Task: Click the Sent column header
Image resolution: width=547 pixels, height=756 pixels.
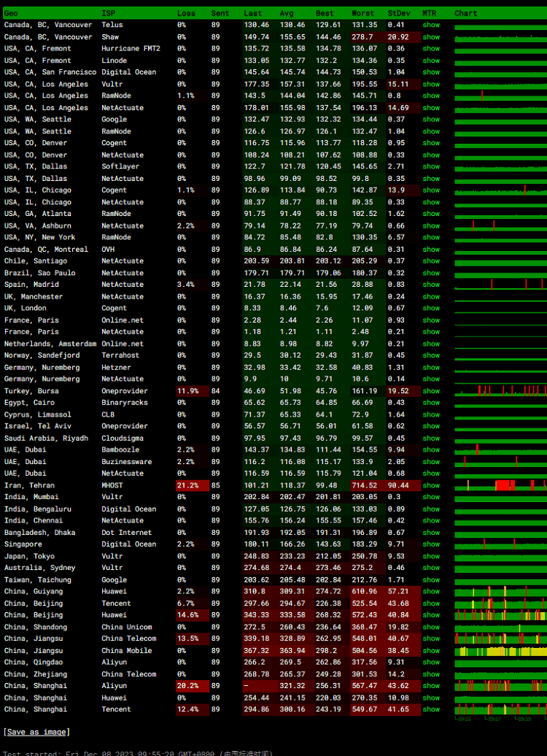Action: (x=220, y=13)
